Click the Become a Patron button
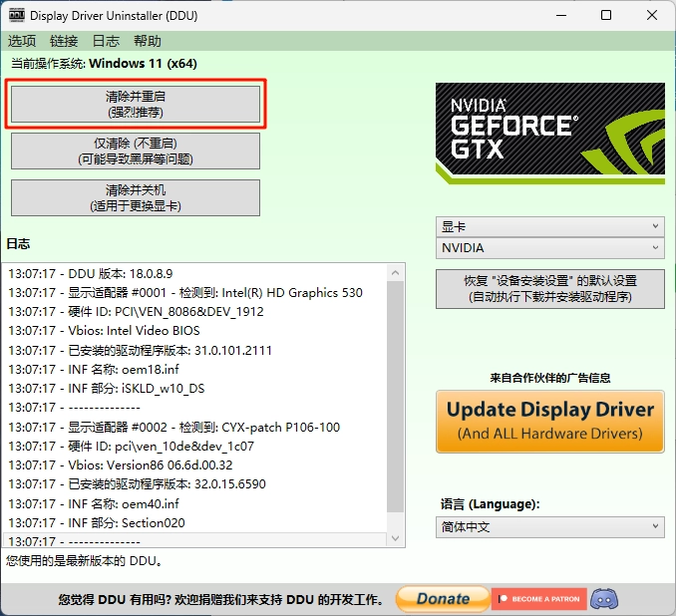The height and width of the screenshot is (616, 676). pos(537,599)
